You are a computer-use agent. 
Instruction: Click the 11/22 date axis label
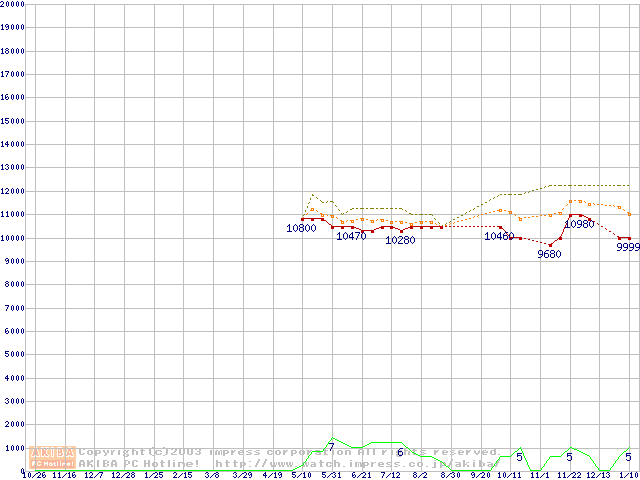coord(569,475)
